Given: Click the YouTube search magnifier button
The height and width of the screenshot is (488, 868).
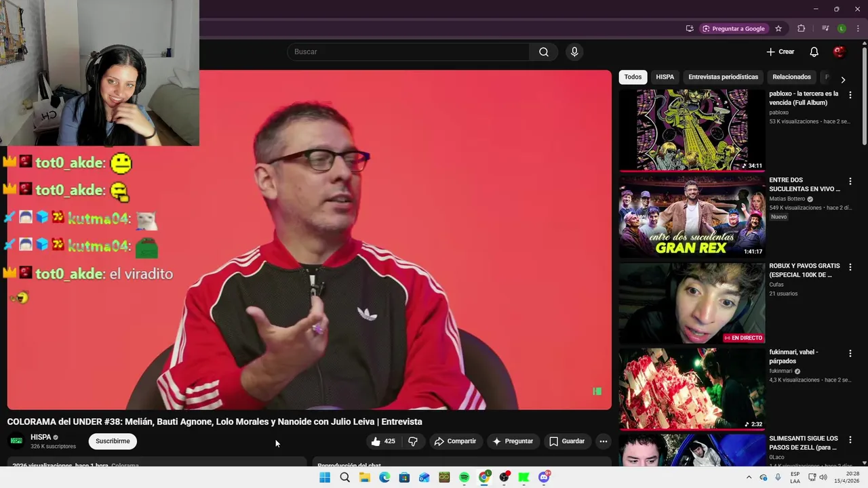Looking at the screenshot, I should [x=544, y=52].
